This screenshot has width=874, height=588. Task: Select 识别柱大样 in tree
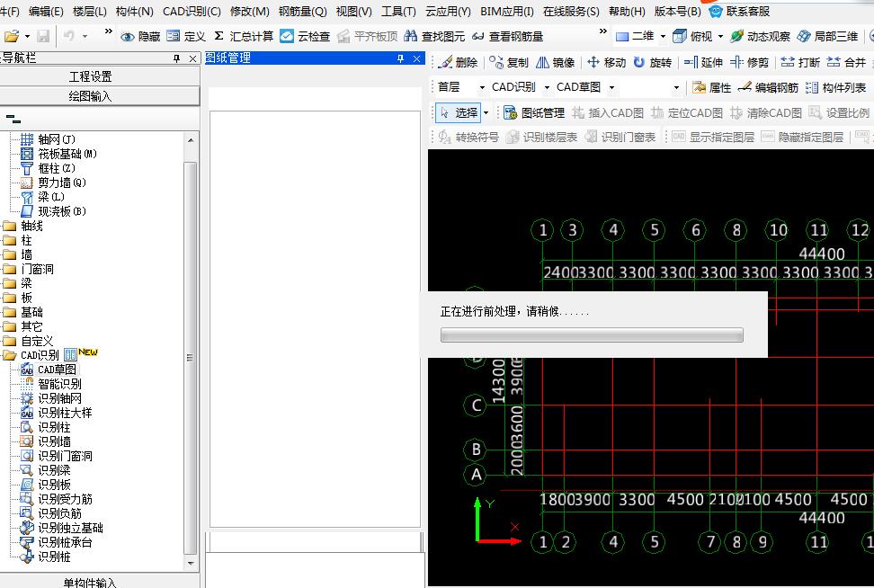(65, 413)
